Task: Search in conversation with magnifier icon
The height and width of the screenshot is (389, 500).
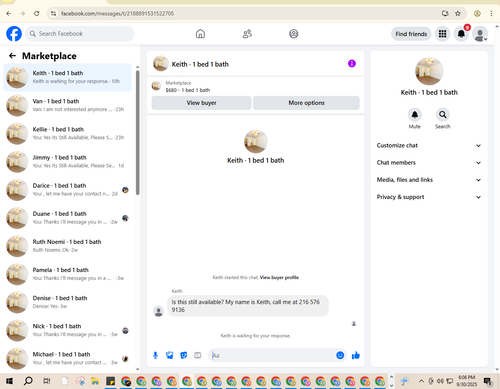Action: point(443,115)
